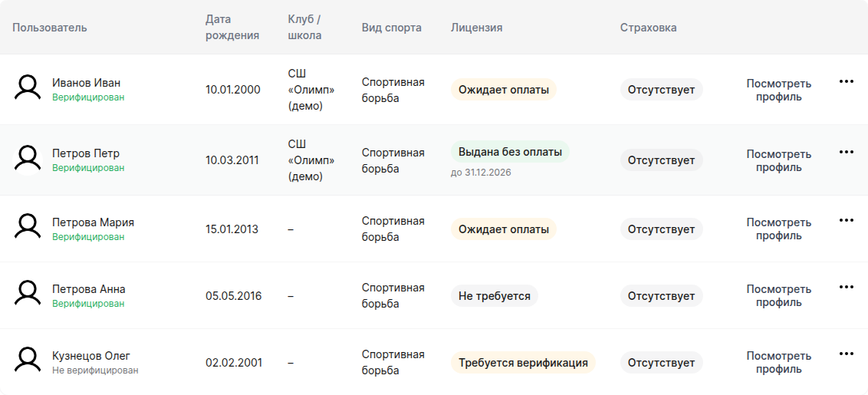View profile of Иванов Иван
This screenshot has width=868, height=395.
click(779, 91)
